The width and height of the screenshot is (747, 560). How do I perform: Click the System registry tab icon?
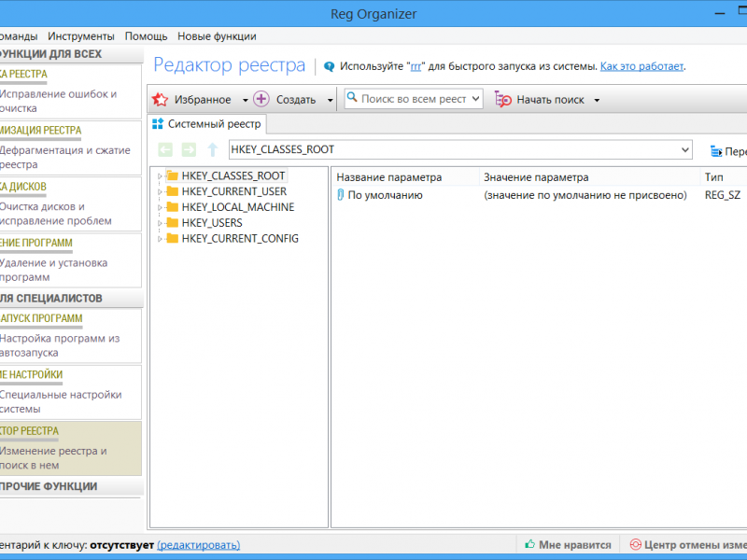pos(158,124)
